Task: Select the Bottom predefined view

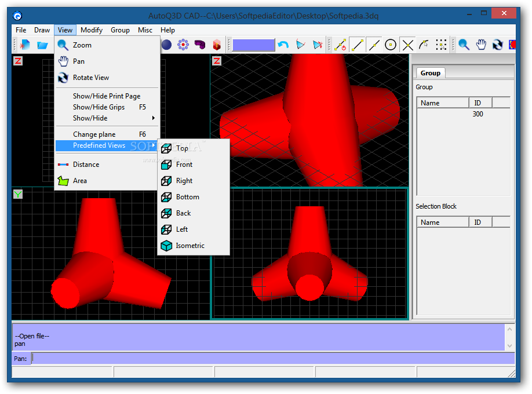Action: (x=194, y=197)
